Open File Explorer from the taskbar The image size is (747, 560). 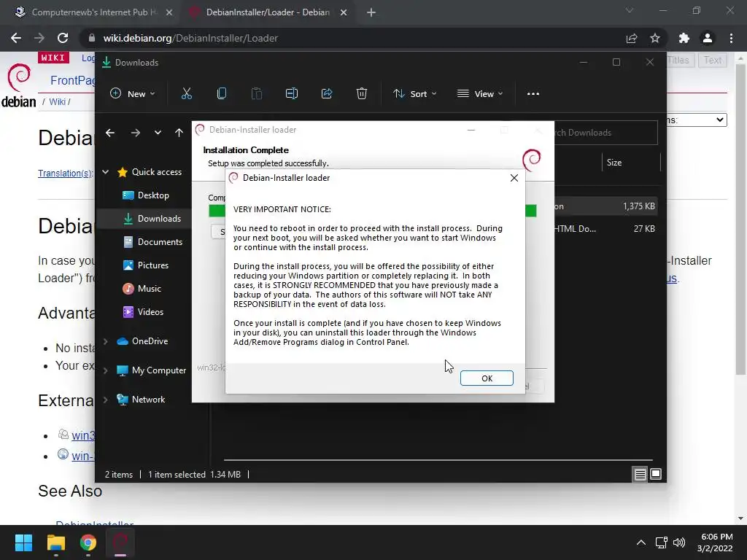tap(55, 542)
